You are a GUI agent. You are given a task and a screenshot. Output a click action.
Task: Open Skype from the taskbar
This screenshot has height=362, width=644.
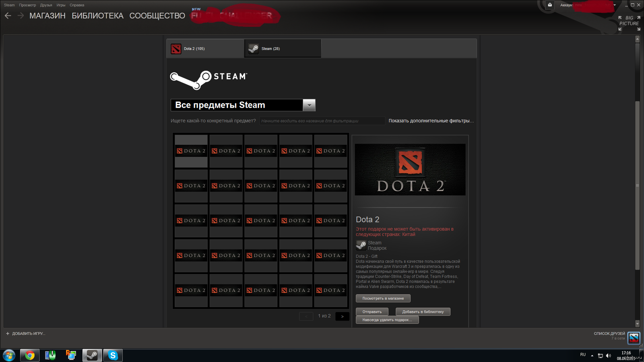pyautogui.click(x=113, y=355)
